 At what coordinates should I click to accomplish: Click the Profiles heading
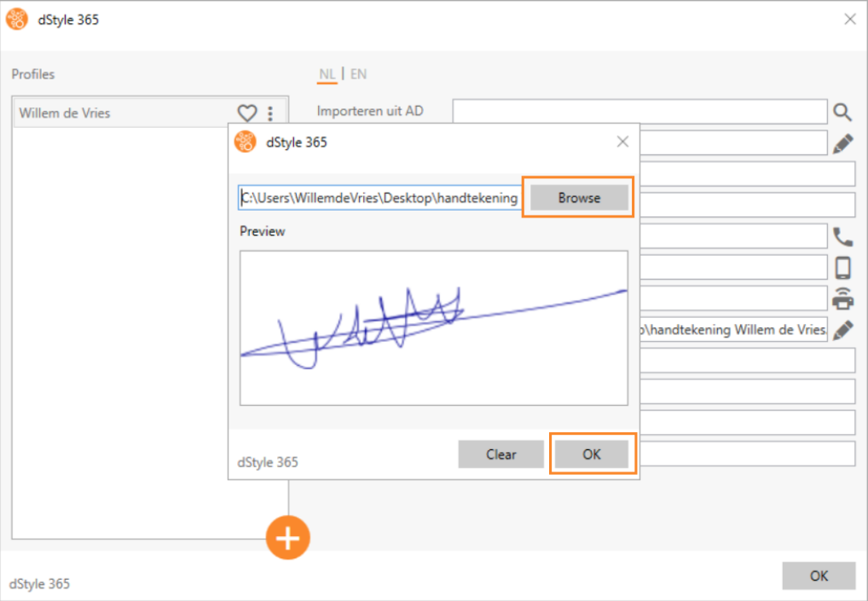click(33, 74)
